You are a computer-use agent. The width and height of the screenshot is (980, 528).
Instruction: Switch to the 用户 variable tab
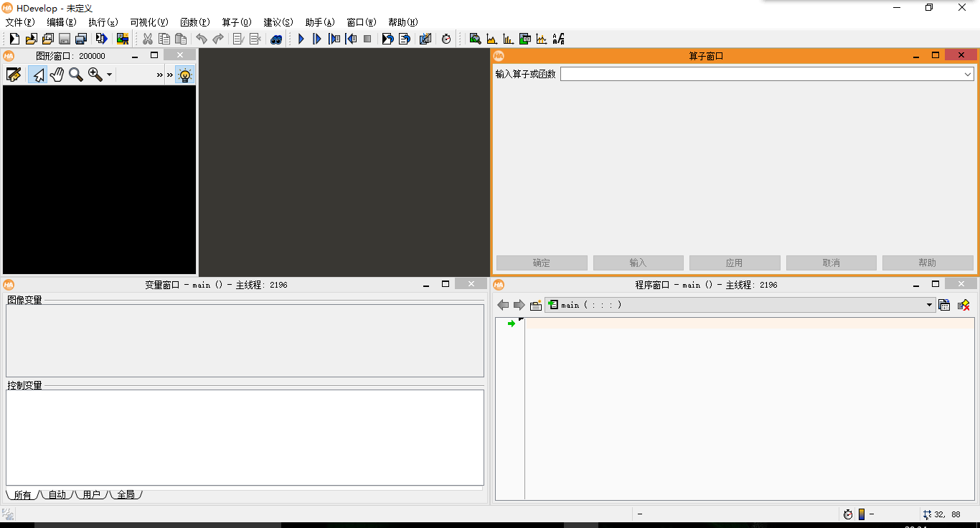pos(91,494)
